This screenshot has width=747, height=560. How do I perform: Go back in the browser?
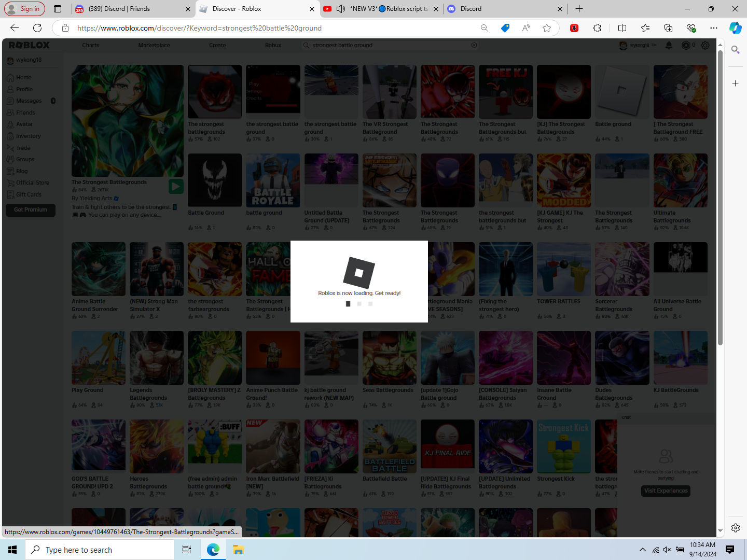click(x=15, y=28)
